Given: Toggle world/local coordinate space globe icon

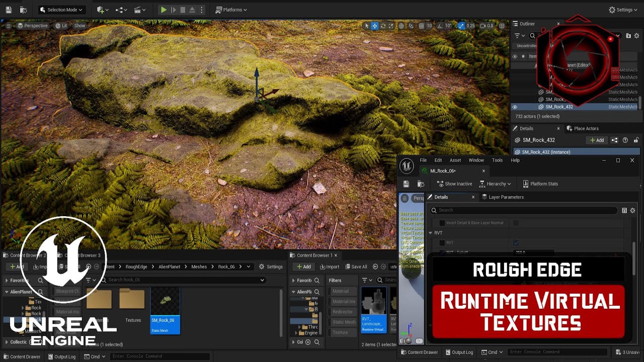Looking at the screenshot, I should 401,26.
